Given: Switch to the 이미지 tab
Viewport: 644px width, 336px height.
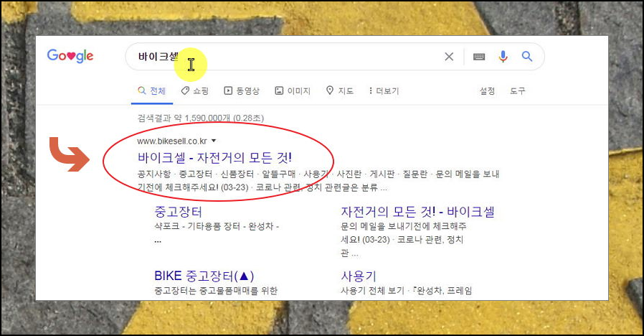Looking at the screenshot, I should point(293,91).
